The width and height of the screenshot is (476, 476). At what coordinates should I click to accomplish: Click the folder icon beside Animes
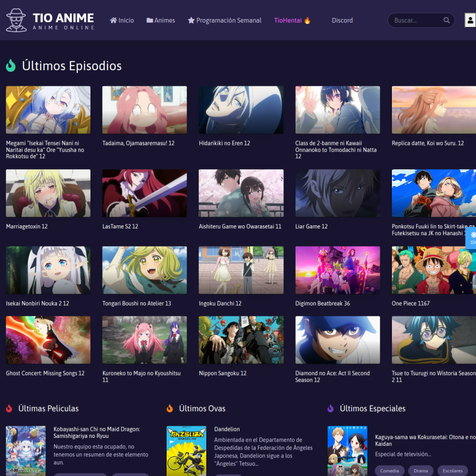point(150,20)
